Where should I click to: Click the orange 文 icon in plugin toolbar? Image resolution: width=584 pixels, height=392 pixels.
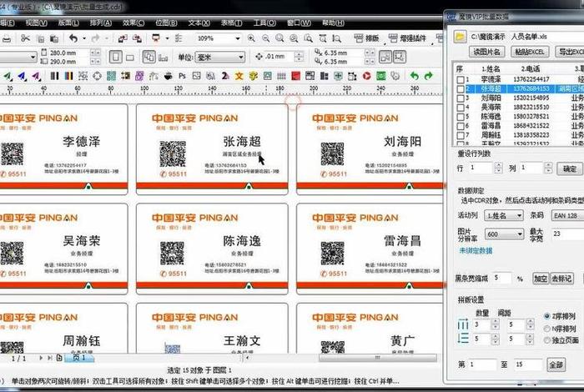pos(239,76)
